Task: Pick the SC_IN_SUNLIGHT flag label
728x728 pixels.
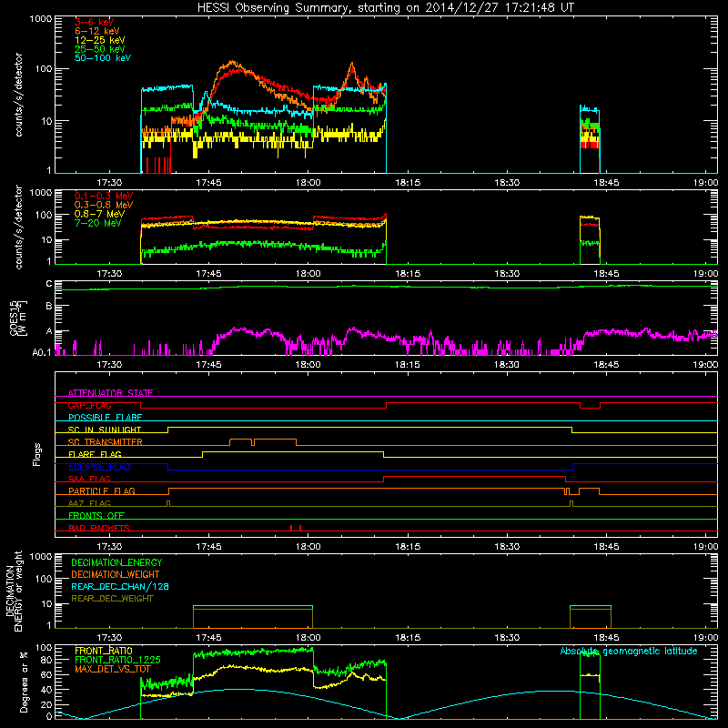Action: pyautogui.click(x=105, y=430)
